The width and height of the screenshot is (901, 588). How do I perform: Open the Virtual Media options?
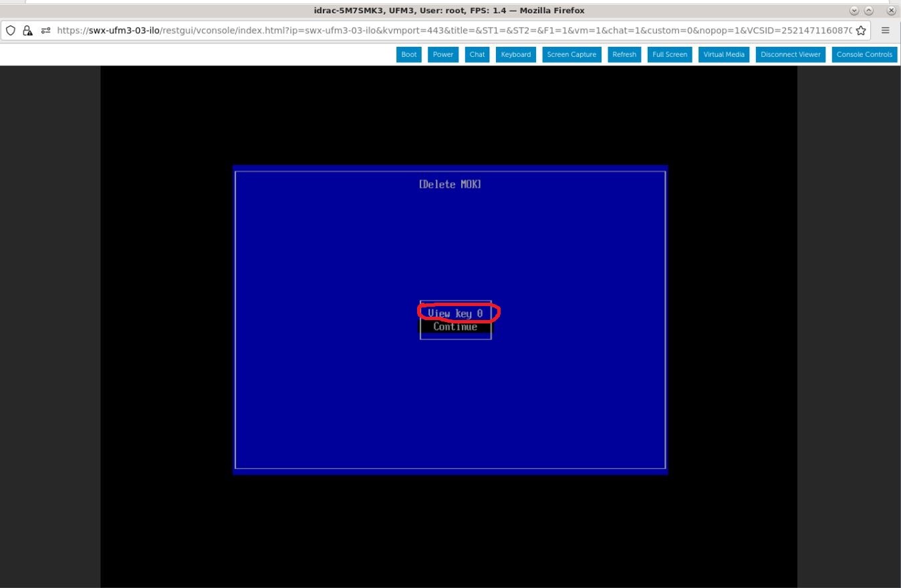tap(723, 54)
